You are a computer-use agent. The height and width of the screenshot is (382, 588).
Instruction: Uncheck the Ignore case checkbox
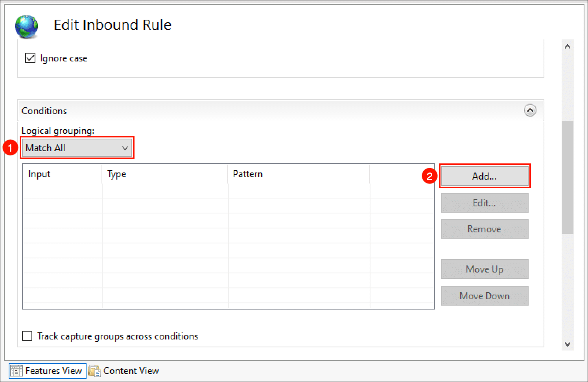(x=30, y=58)
